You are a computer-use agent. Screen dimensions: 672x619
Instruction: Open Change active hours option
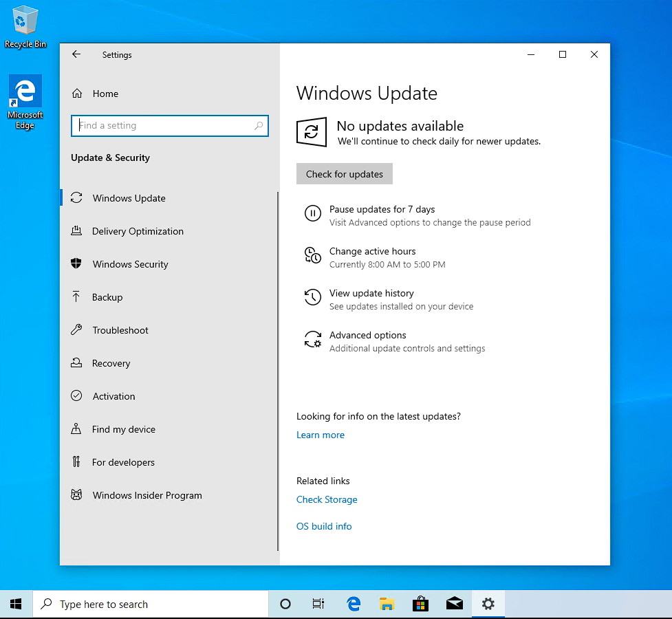tap(372, 252)
